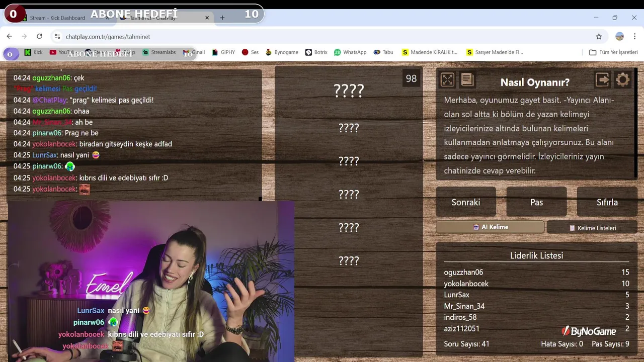Click the ByNoGame logo link
This screenshot has width=644, height=362.
(x=589, y=331)
